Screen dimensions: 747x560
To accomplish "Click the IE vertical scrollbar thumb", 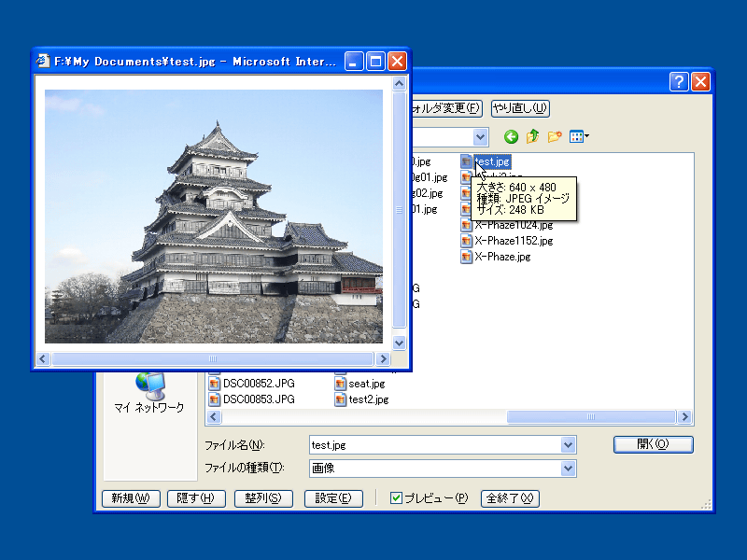I will pos(400,209).
